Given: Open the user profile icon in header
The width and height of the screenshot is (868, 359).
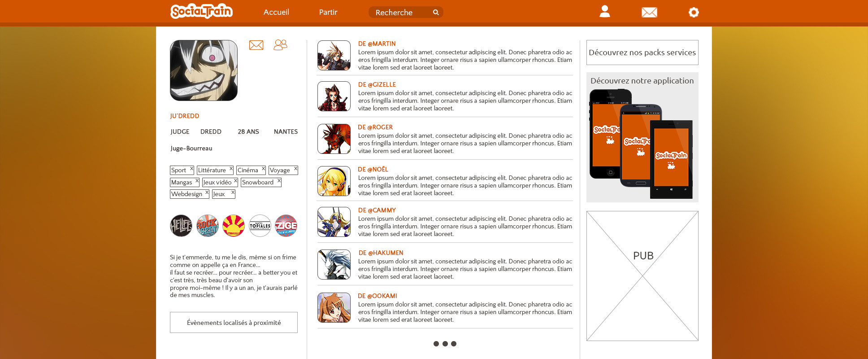Looking at the screenshot, I should pyautogui.click(x=604, y=12).
